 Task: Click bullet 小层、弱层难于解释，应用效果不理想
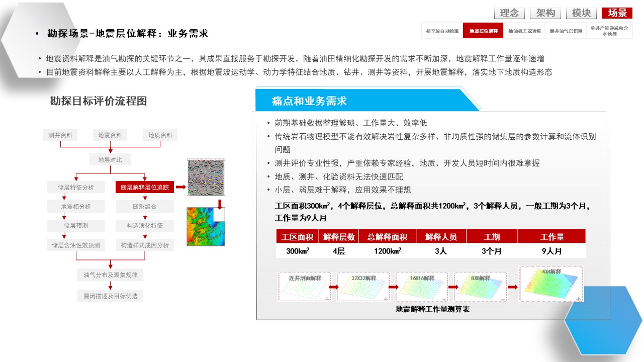343,190
